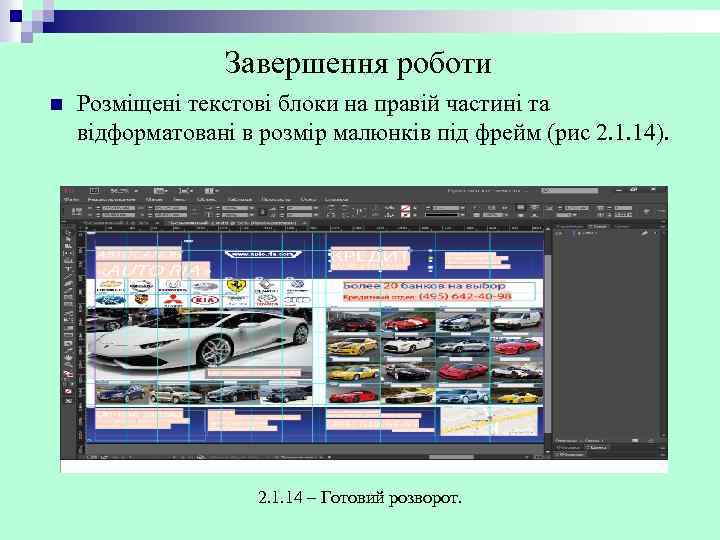Select the KIA logo
Screen dimensions: 720x540
pyautogui.click(x=205, y=300)
